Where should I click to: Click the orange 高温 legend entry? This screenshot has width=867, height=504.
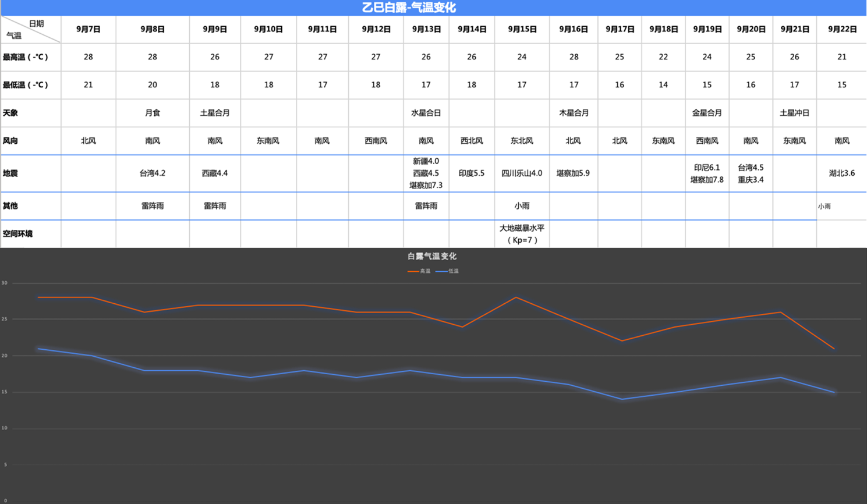pos(419,271)
